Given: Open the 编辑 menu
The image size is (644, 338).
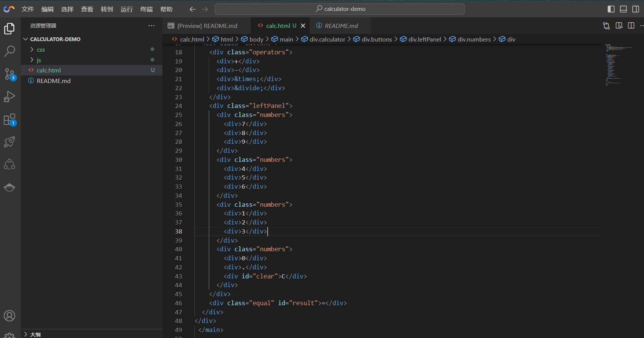Looking at the screenshot, I should 48,9.
